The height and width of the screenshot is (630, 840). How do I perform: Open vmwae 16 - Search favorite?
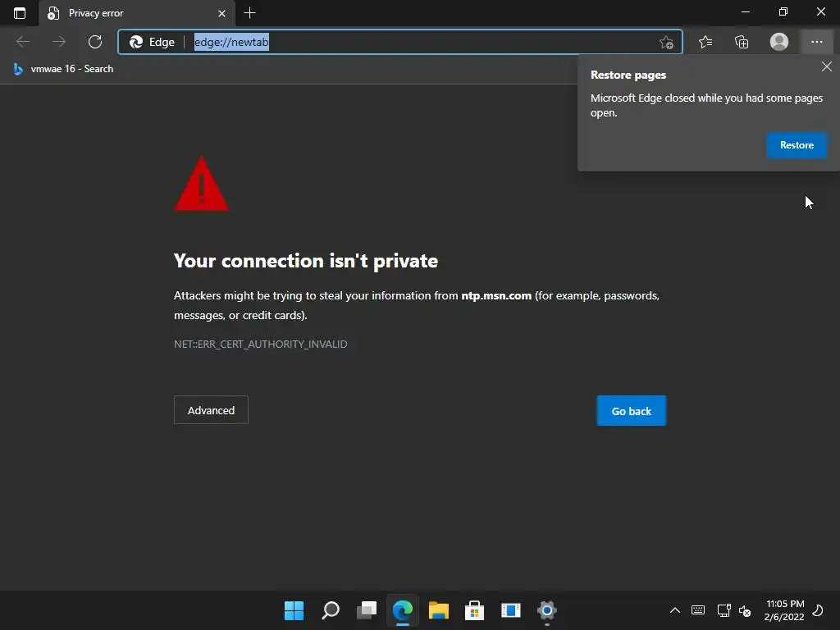pyautogui.click(x=63, y=69)
